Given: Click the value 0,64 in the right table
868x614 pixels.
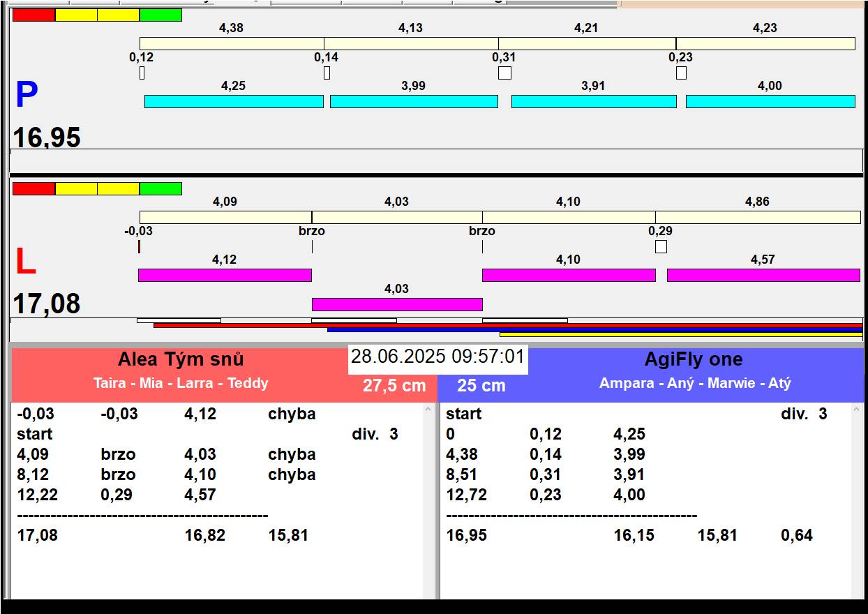Looking at the screenshot, I should (x=797, y=535).
